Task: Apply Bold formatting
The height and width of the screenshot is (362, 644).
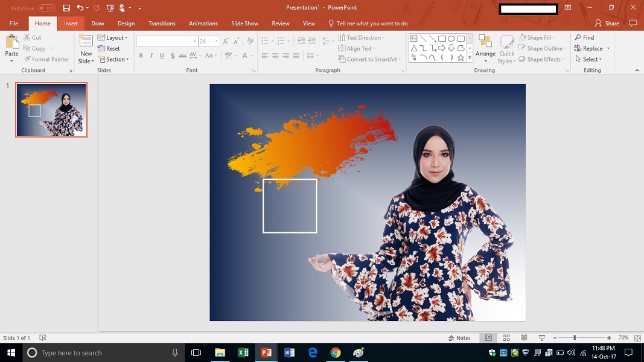Action: tap(141, 56)
